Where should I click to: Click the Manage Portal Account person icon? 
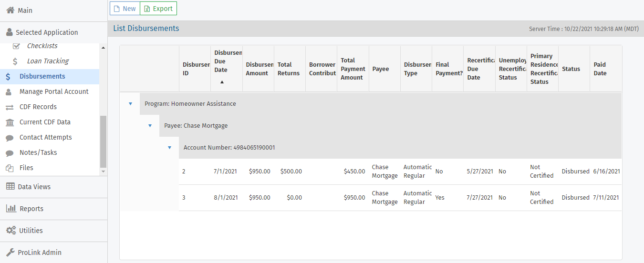coord(9,91)
